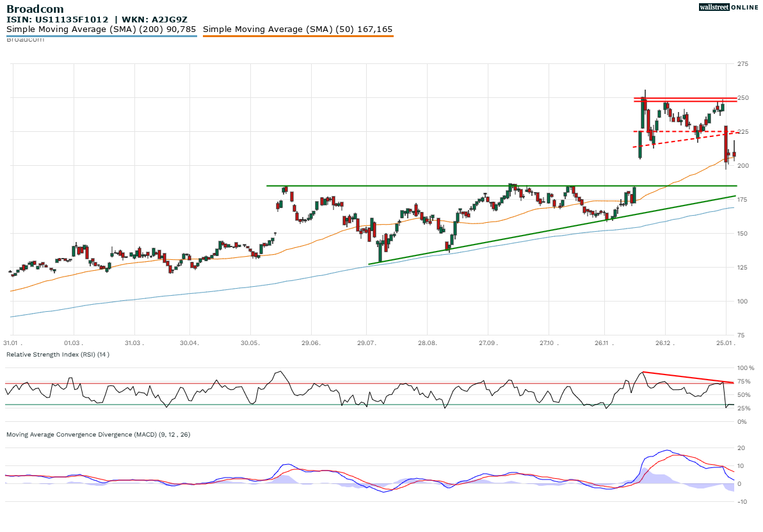Click the 50% RSI axis label
This screenshot has width=763, height=532.
pos(744,395)
